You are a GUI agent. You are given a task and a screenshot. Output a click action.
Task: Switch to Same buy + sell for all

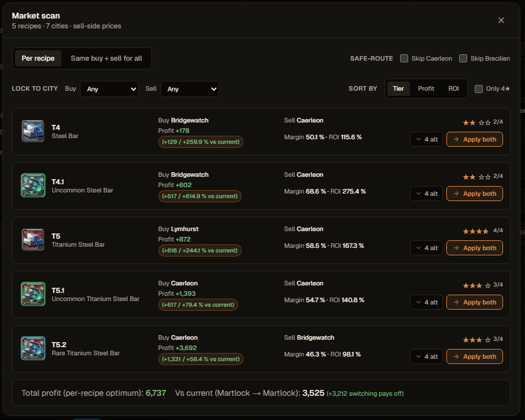pyautogui.click(x=106, y=58)
